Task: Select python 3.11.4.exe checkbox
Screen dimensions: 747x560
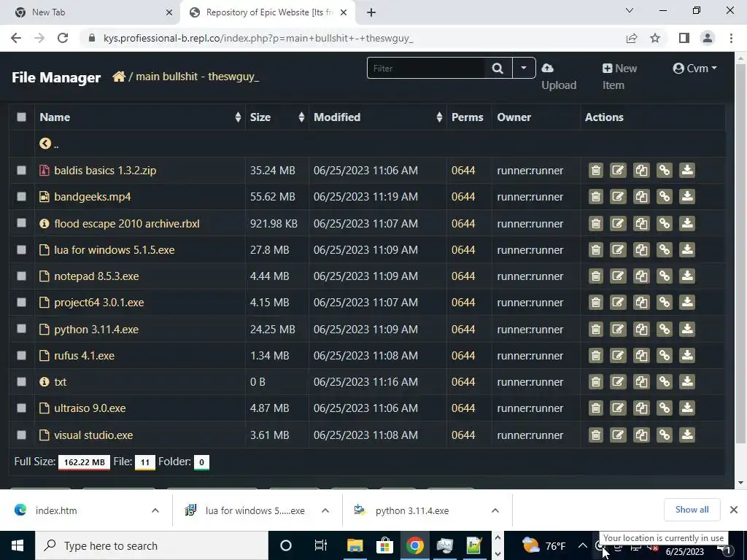Action: 21,329
